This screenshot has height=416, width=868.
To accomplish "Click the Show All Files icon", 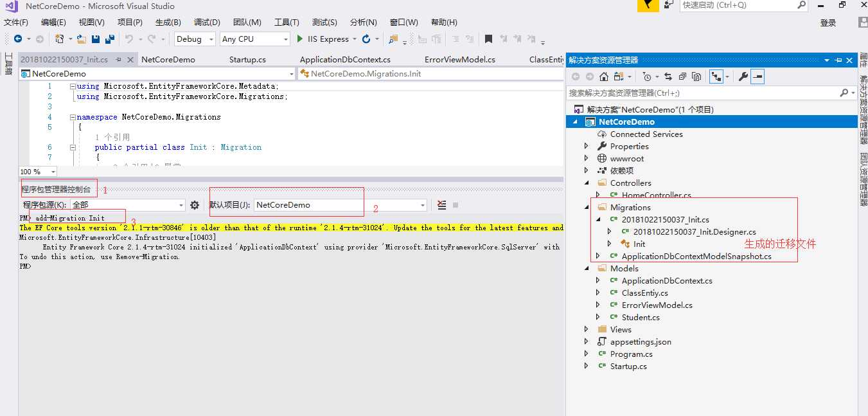I will (x=697, y=77).
